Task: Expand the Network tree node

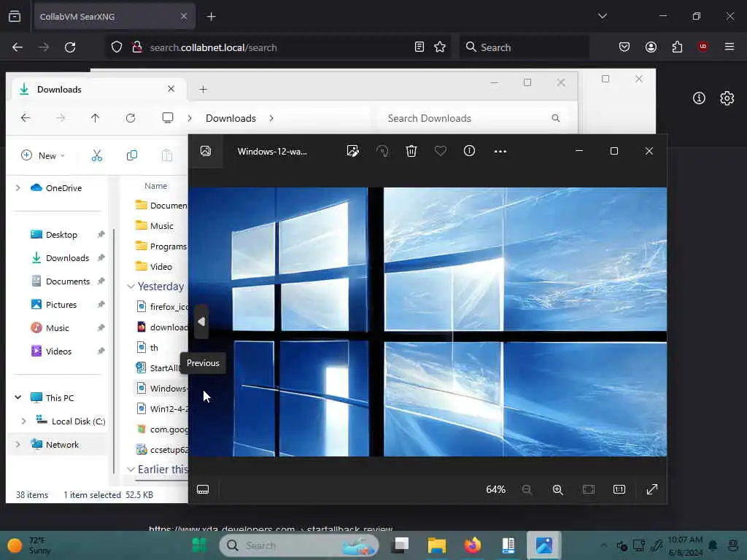Action: pos(18,444)
